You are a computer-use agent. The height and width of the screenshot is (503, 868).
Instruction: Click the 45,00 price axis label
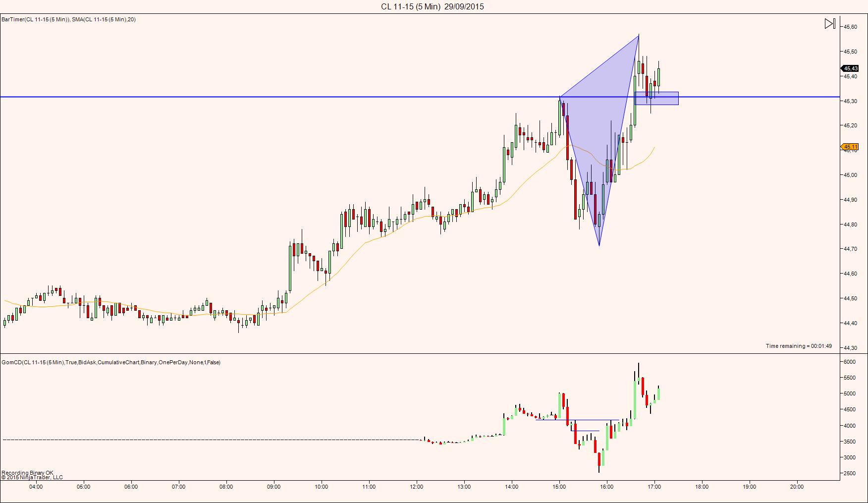click(x=850, y=175)
